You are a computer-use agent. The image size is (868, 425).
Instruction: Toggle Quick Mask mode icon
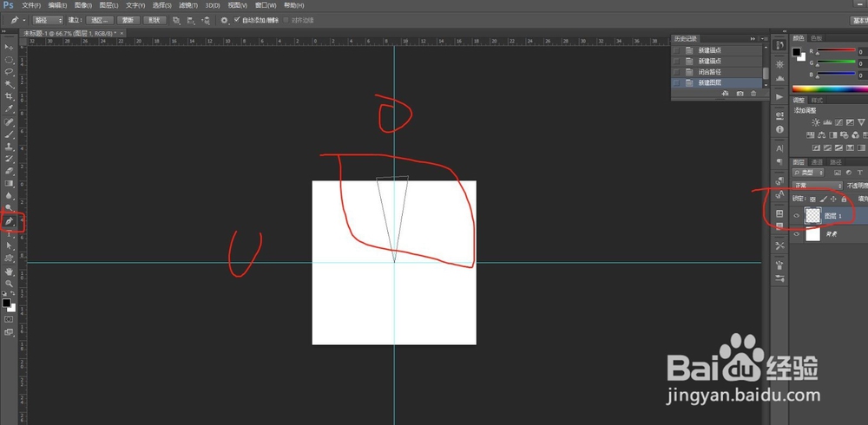[9, 319]
